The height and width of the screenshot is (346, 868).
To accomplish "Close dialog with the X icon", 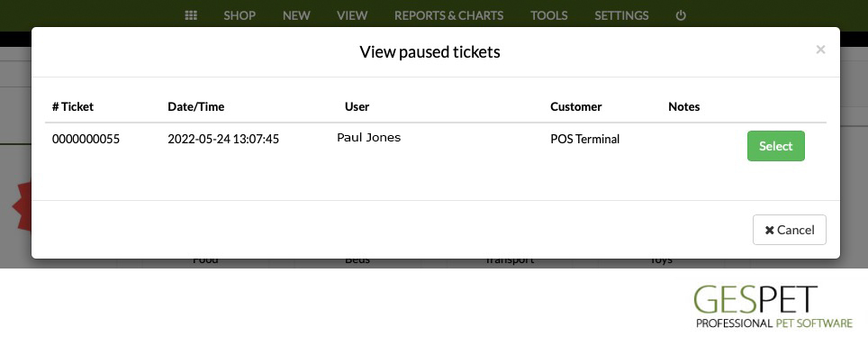I will coord(820,50).
